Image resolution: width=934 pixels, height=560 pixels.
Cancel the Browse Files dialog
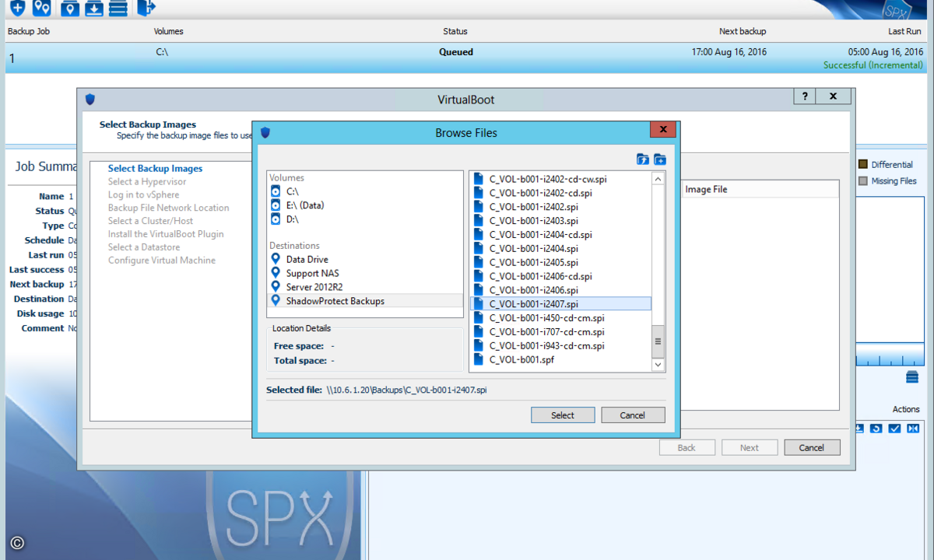point(633,415)
